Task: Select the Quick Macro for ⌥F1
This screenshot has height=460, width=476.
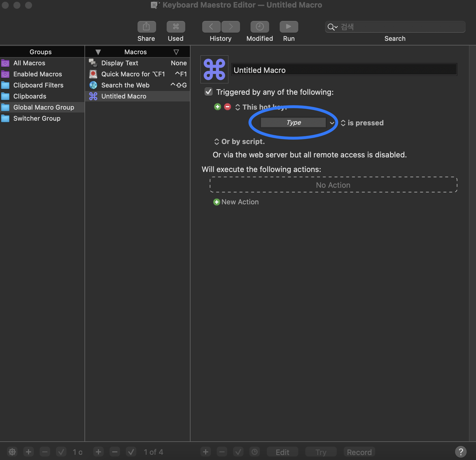Action: click(137, 74)
